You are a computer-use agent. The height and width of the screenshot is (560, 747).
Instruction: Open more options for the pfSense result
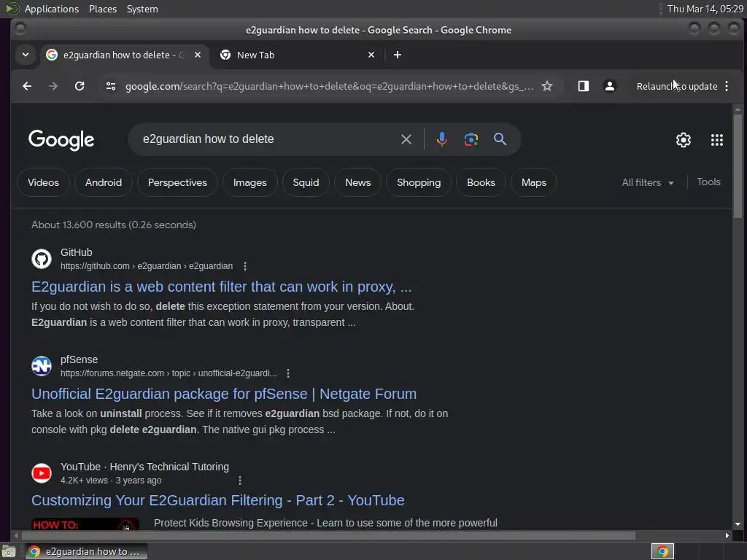pyautogui.click(x=287, y=373)
